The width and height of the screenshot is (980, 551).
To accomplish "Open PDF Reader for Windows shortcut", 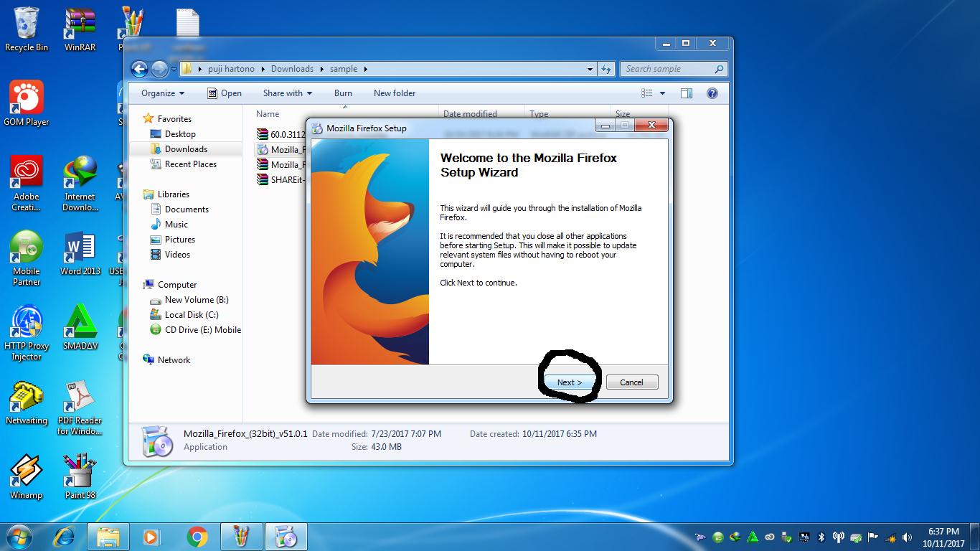I will click(80, 408).
